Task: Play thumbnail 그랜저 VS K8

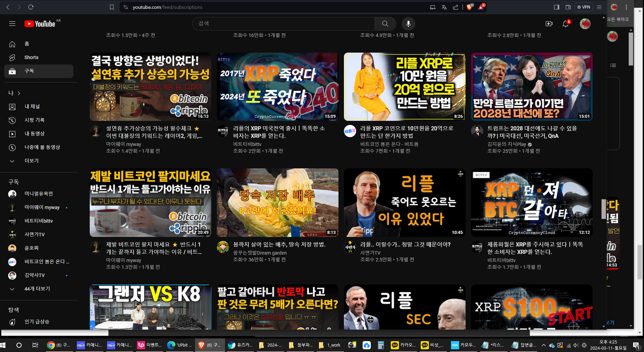Action: (x=150, y=307)
